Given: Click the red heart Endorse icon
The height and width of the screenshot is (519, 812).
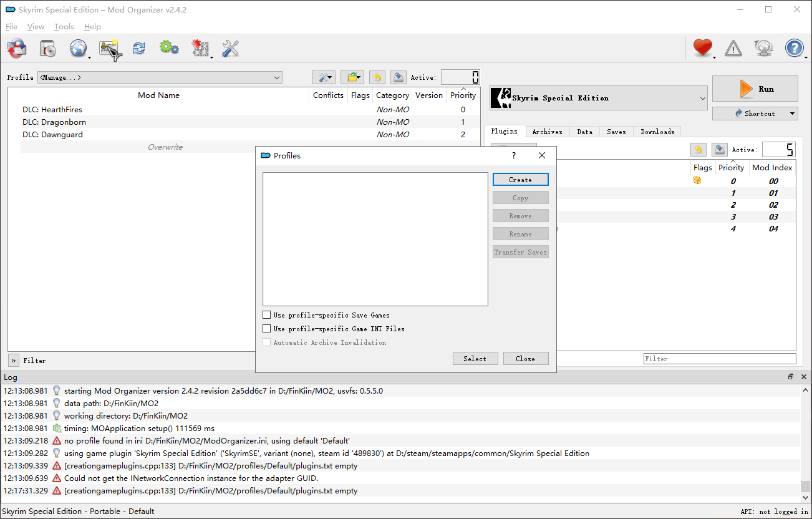Looking at the screenshot, I should point(703,47).
